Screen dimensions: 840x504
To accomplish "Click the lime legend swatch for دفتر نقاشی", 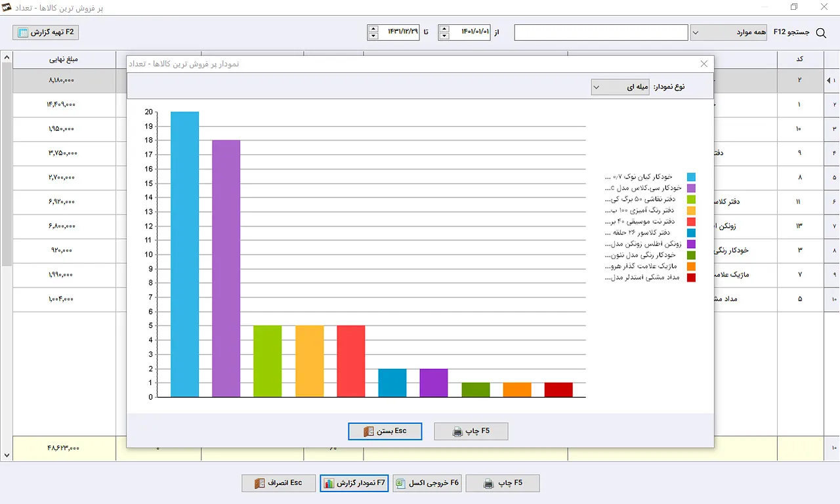I will pyautogui.click(x=691, y=199).
